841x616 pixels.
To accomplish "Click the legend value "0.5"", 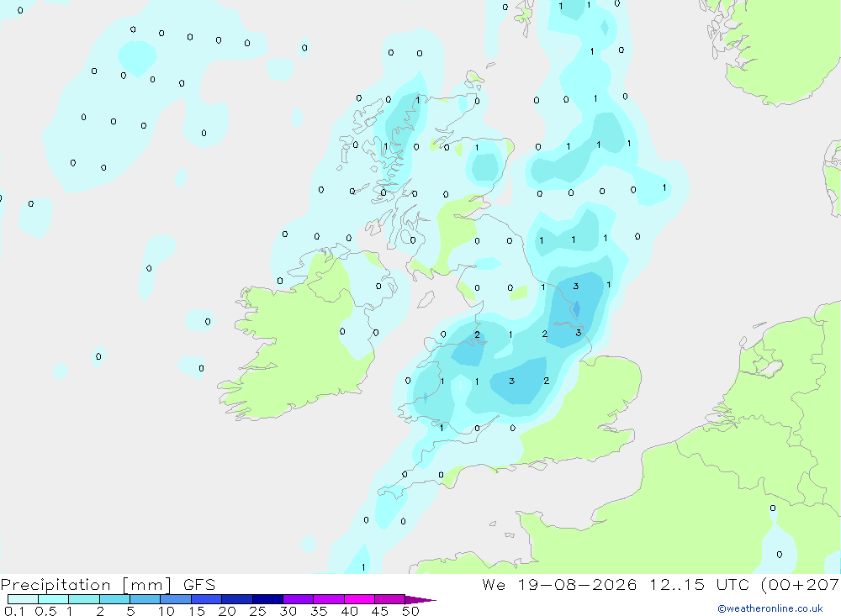I will [x=45, y=611].
